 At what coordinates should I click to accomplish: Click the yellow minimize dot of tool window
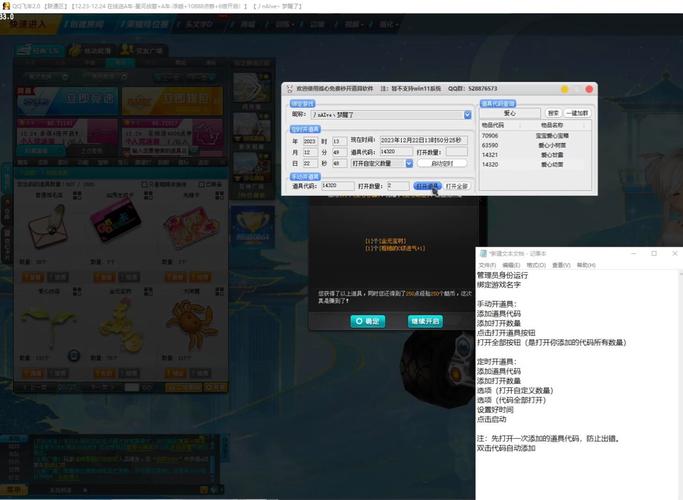point(565,89)
